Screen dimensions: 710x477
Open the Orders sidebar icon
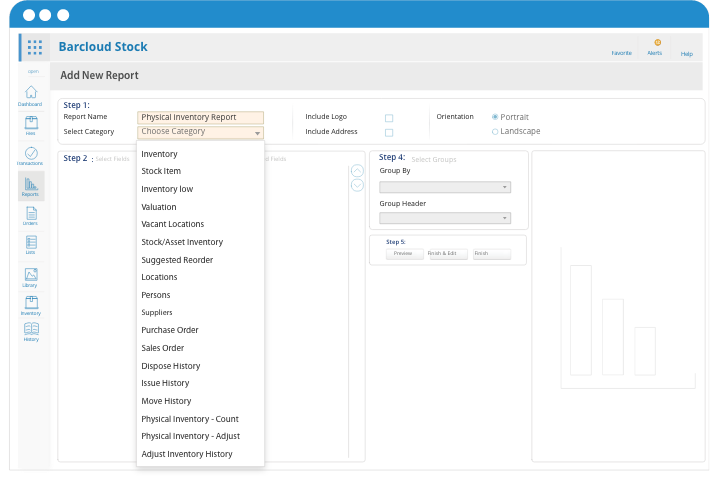click(30, 216)
